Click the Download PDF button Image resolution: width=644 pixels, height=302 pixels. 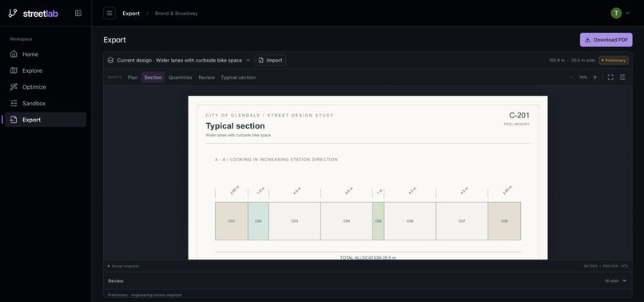(x=606, y=40)
